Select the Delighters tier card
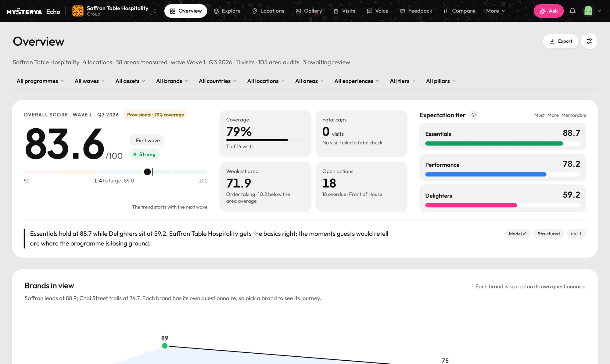Viewport: 610px width, 364px height. coord(503,198)
